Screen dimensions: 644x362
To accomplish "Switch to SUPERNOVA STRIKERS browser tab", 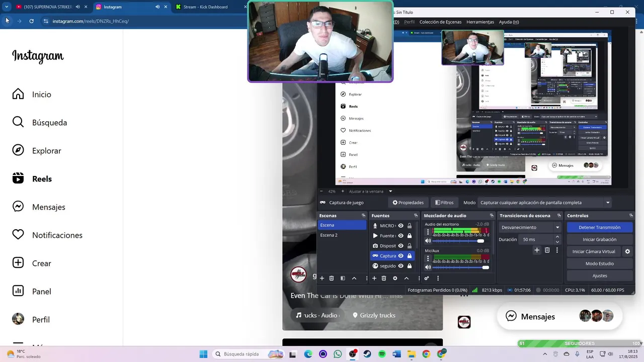I will [x=48, y=7].
